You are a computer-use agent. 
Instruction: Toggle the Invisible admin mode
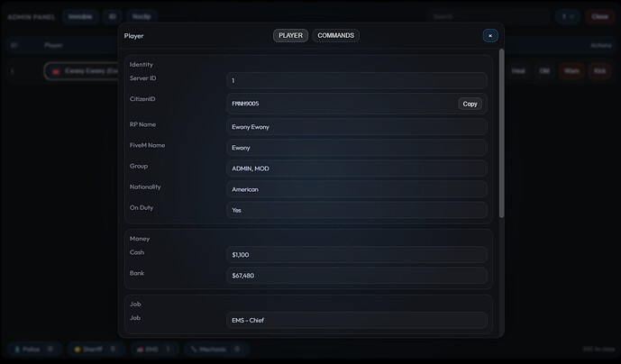(80, 16)
